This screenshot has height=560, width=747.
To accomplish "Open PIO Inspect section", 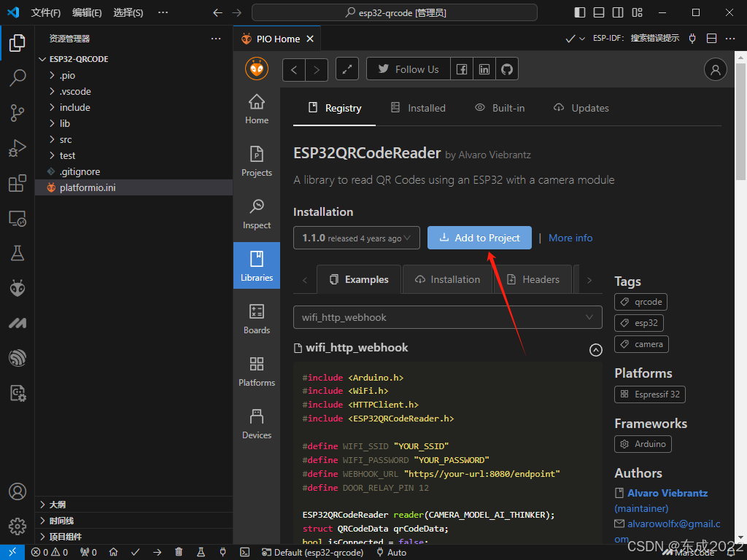I will pyautogui.click(x=257, y=214).
